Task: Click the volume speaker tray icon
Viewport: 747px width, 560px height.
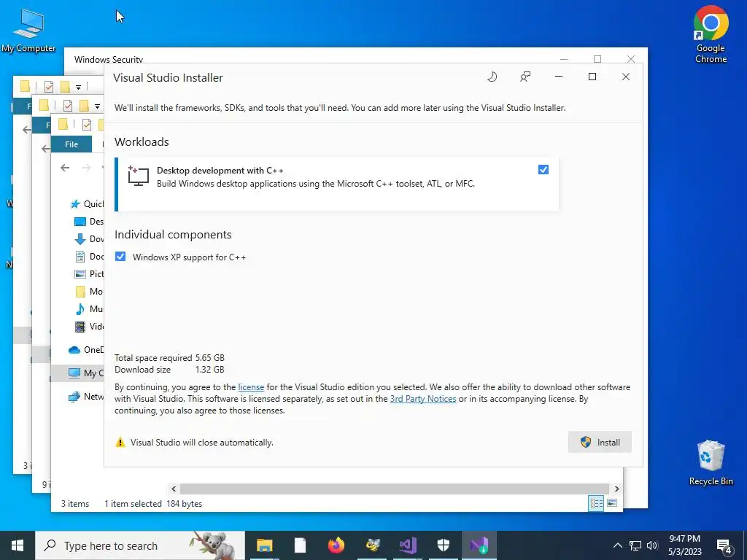Action: pos(652,545)
